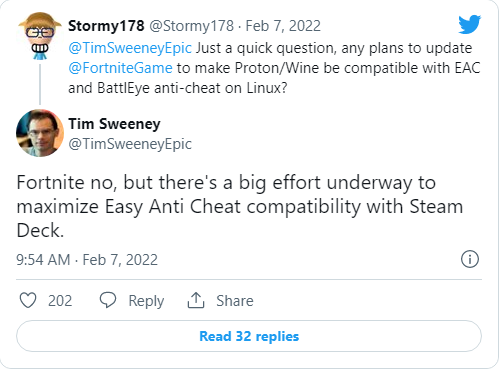The image size is (499, 369).
Task: Open Tim Sweeney's profile photo
Action: [40, 133]
